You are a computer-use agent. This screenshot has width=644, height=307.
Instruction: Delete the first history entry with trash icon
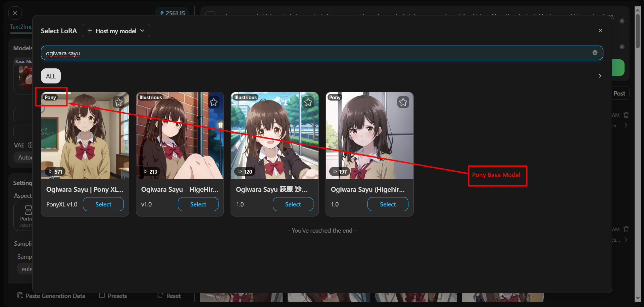[626, 115]
